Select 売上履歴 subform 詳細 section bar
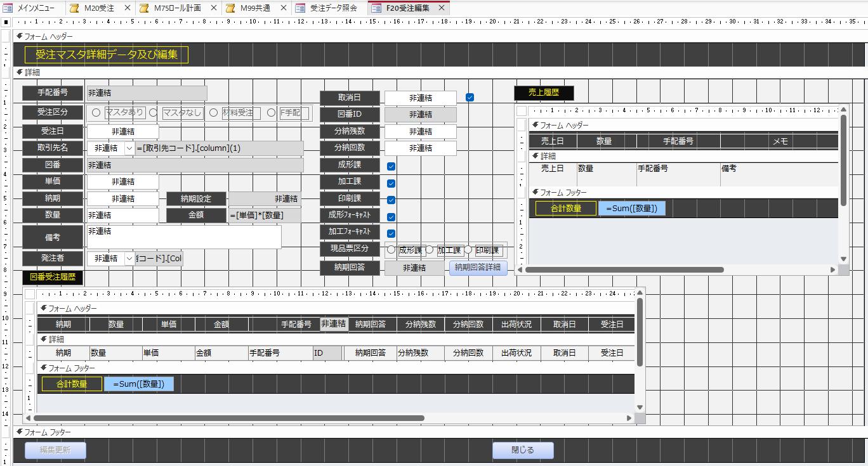Screen dimensions: 868x466 [x=684, y=156]
